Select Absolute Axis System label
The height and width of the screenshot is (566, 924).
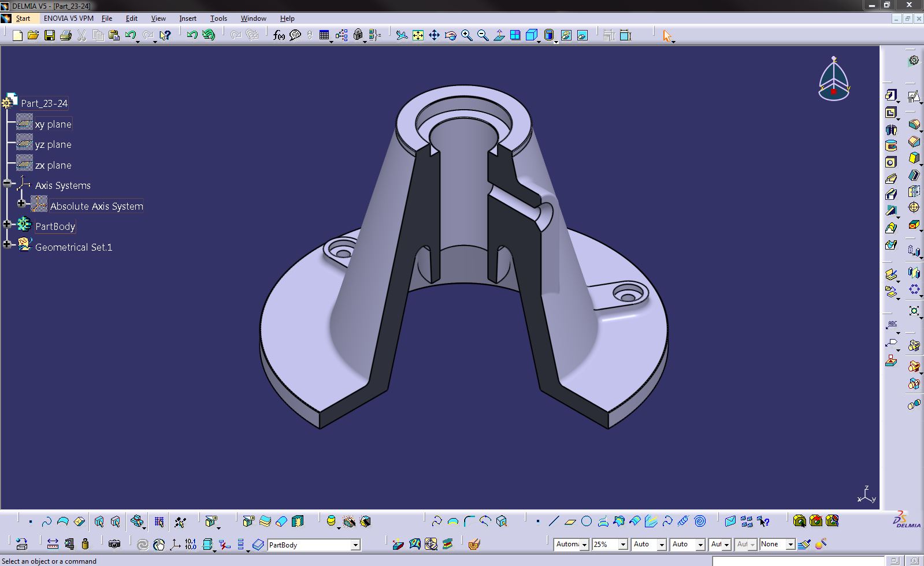97,206
